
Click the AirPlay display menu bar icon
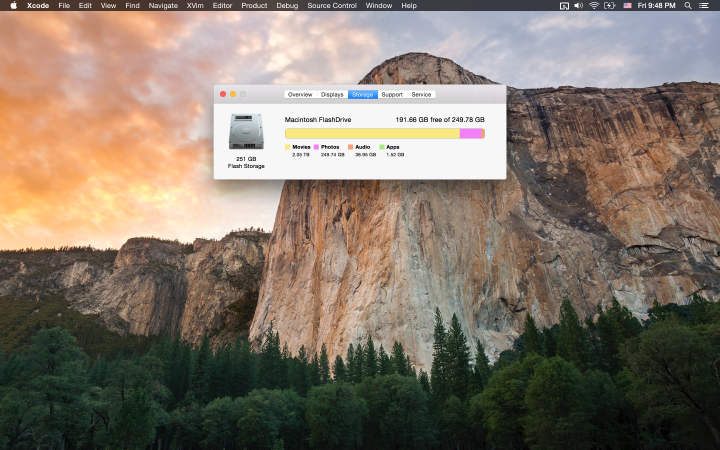point(564,6)
